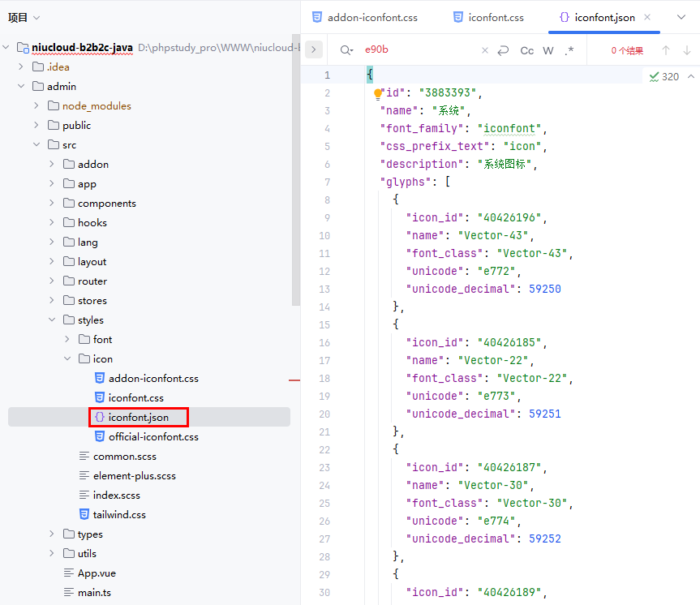Screen dimensions: 700x605
Task: Close the iconfont.json tab
Action: click(x=648, y=17)
